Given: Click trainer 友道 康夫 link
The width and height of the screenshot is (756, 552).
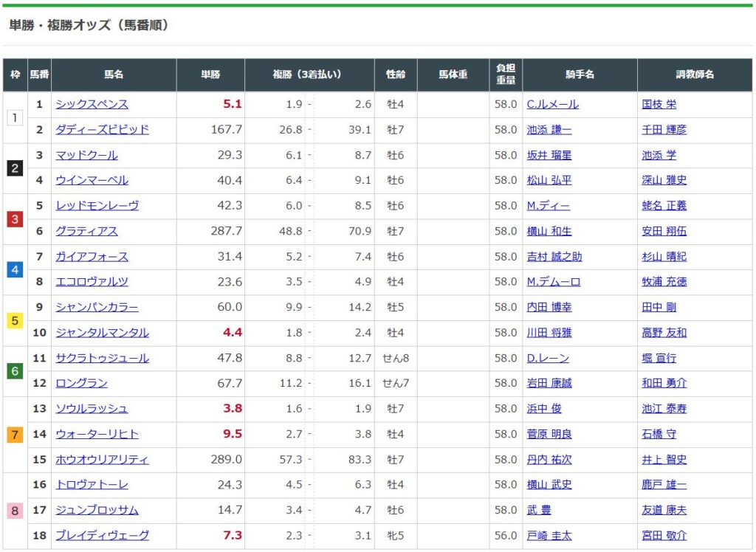Looking at the screenshot, I should [x=664, y=510].
